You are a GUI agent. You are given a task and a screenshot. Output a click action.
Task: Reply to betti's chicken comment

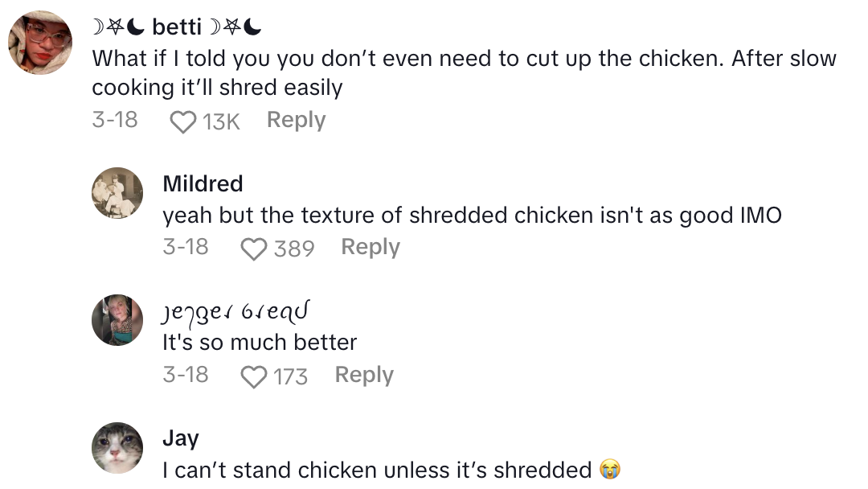296,120
